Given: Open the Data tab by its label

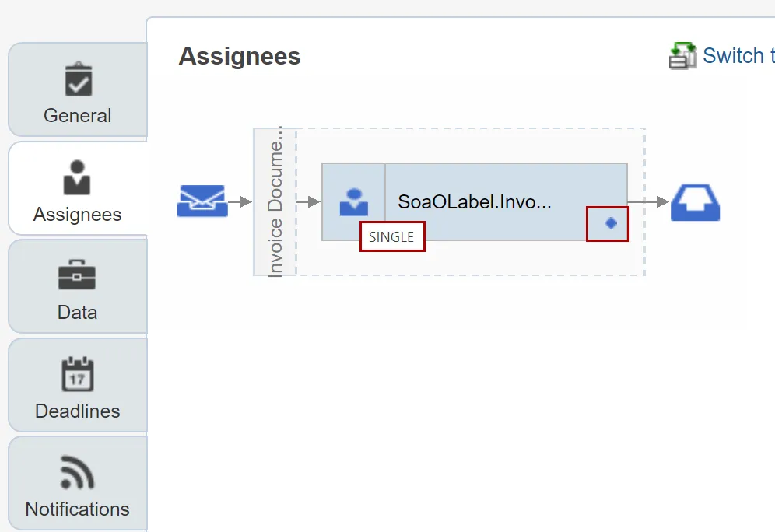Looking at the screenshot, I should 78,313.
